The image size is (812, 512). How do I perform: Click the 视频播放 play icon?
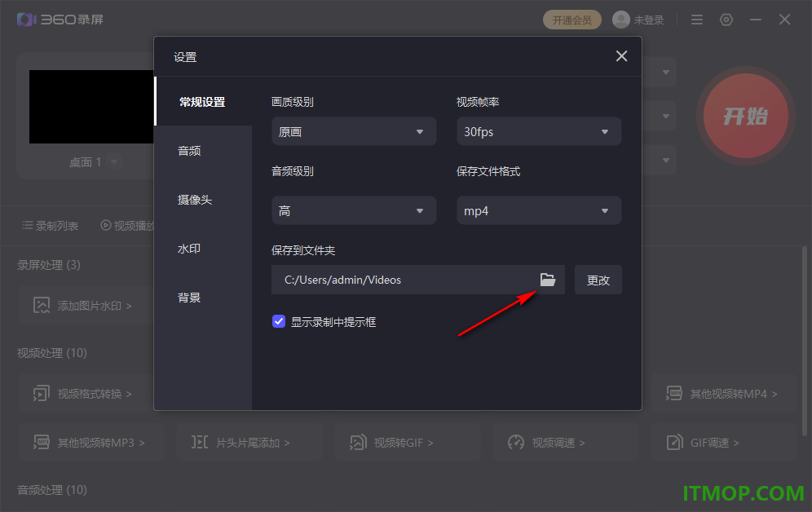[x=106, y=225]
